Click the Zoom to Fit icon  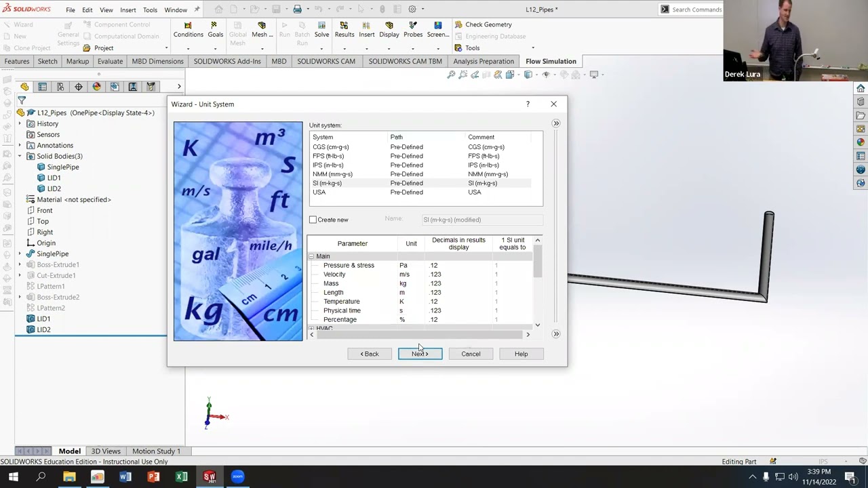coord(451,75)
